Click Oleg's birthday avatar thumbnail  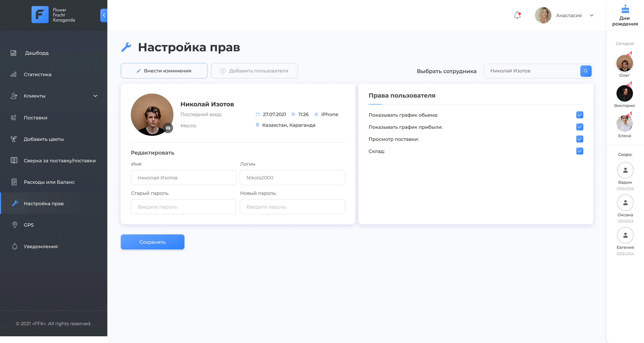tap(624, 63)
